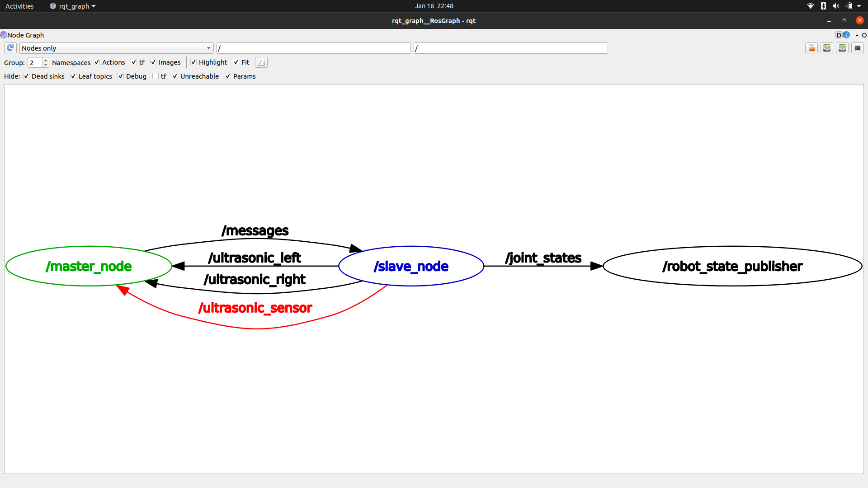Screen dimensions: 868x488
Task: Click the save as DOT graph icon
Action: click(827, 48)
